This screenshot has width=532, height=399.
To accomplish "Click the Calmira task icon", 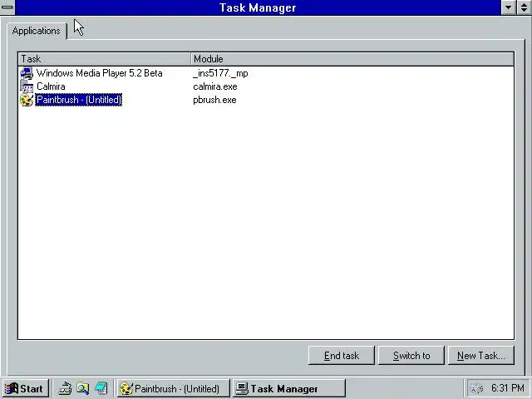I will (27, 86).
